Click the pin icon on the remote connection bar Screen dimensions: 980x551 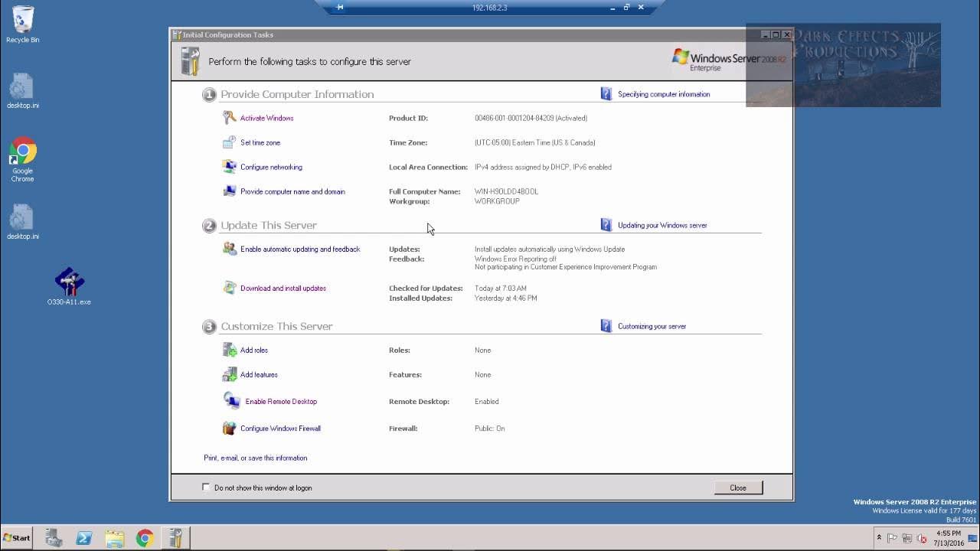(341, 7)
